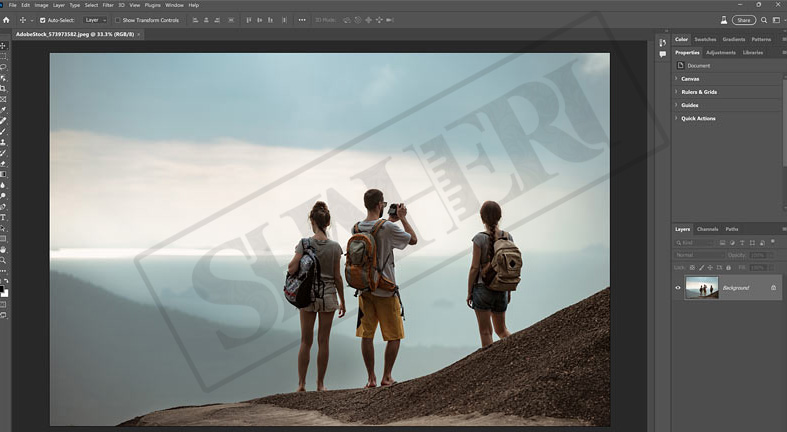Select the Horizontal Type tool
Viewport: 787px width, 432px height.
(x=4, y=217)
